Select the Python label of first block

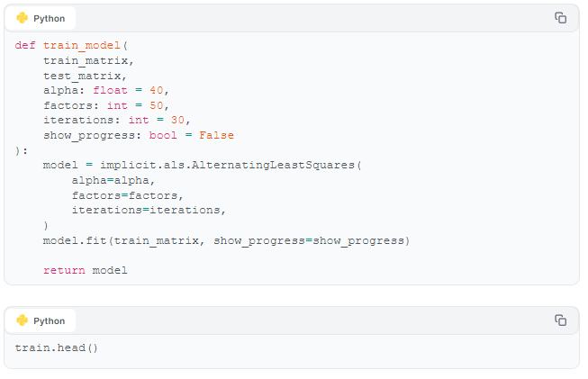pos(50,18)
